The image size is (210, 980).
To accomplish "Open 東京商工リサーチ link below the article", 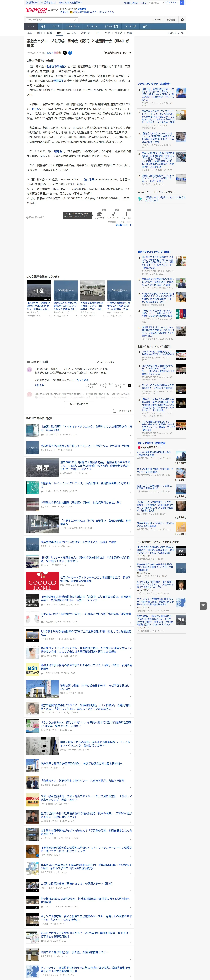I will [x=123, y=225].
